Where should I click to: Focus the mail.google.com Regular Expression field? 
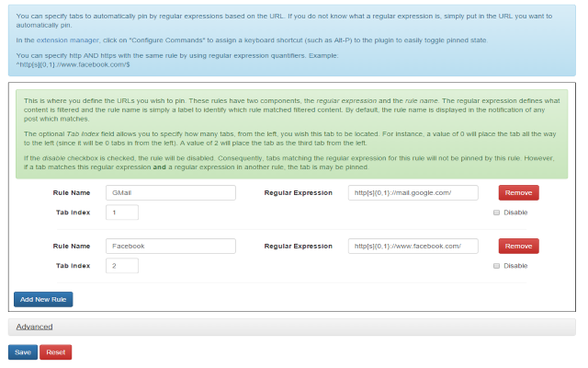coord(413,192)
